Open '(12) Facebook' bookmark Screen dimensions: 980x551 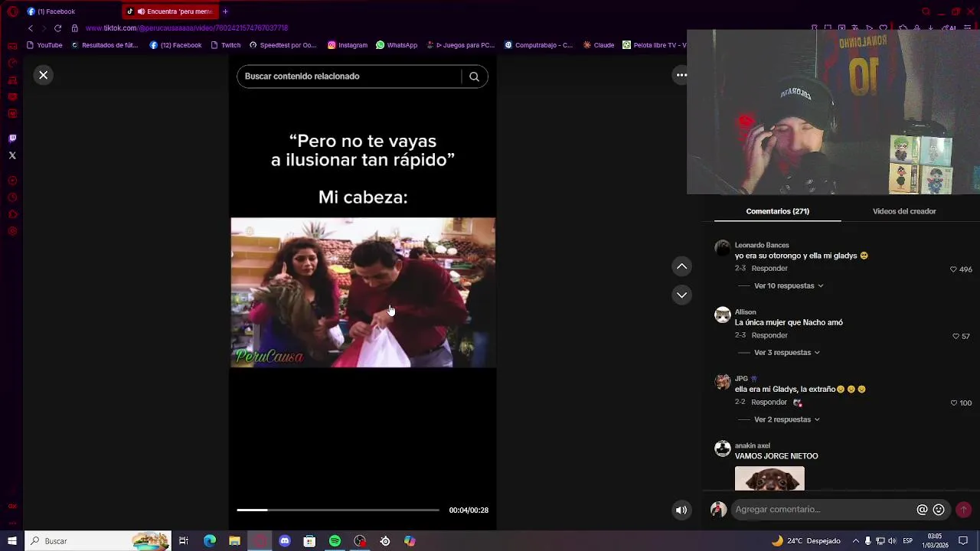pos(175,45)
